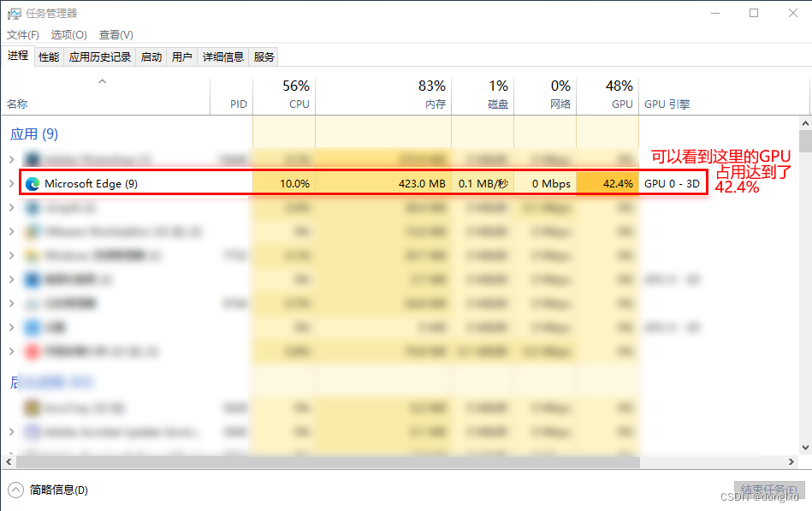Select the Microsoft Edge (9) row name
Screen dimensions: 812x511
tap(92, 183)
